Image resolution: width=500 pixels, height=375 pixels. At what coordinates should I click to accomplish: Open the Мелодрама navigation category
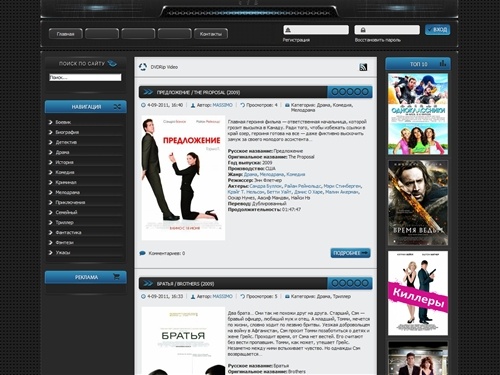pos(67,192)
